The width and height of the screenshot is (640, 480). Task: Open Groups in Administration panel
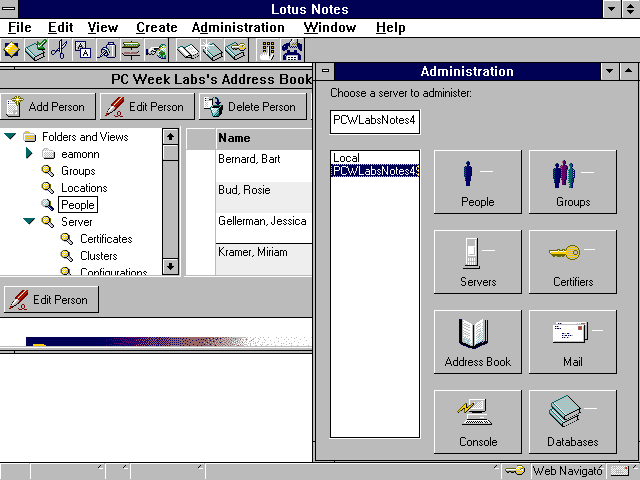(573, 182)
